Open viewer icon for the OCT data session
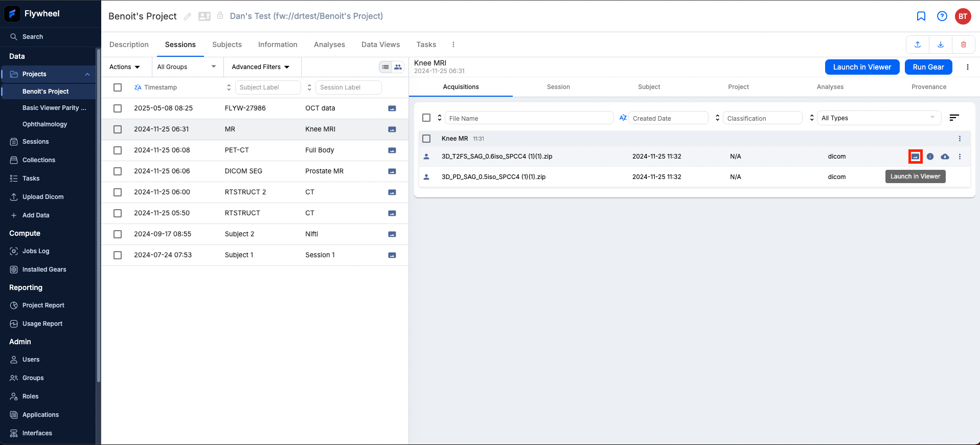The image size is (980, 445). (x=392, y=108)
